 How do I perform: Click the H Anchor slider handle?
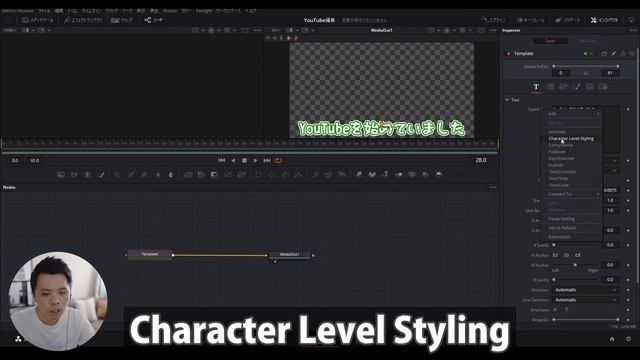tap(575, 265)
